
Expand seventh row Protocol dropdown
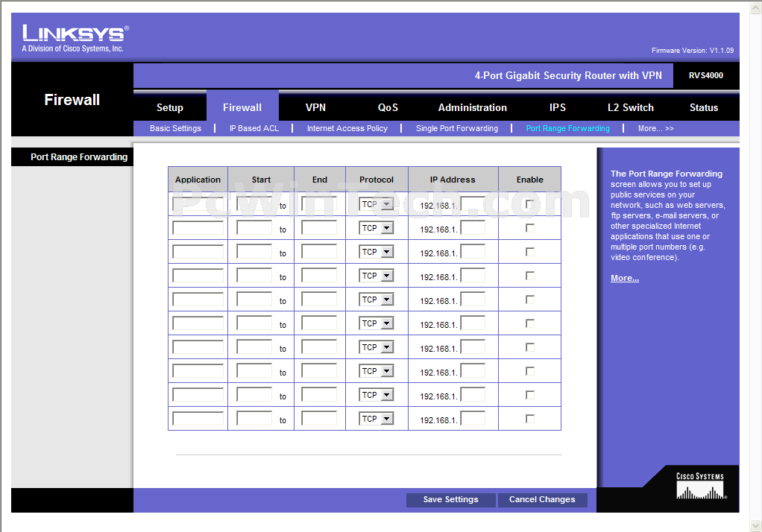coord(377,347)
